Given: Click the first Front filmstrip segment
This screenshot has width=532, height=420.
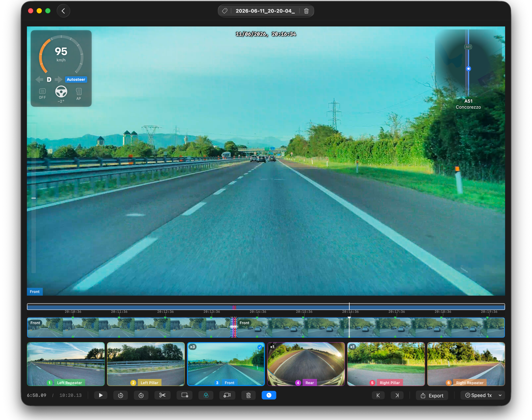Looking at the screenshot, I should pos(129,327).
